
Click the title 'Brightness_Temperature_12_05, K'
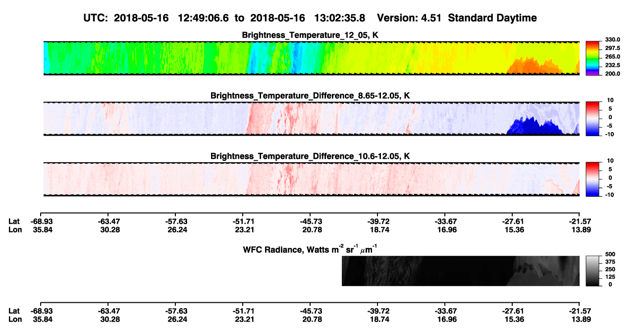point(311,35)
